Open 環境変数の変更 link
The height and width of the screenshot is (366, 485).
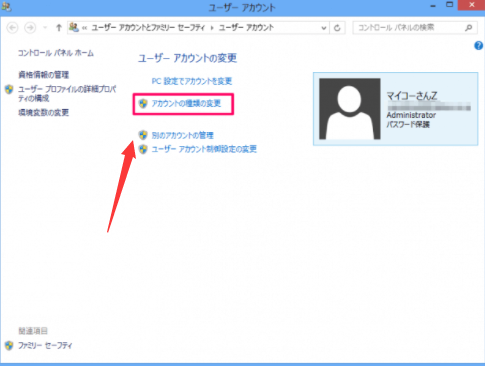pos(43,113)
